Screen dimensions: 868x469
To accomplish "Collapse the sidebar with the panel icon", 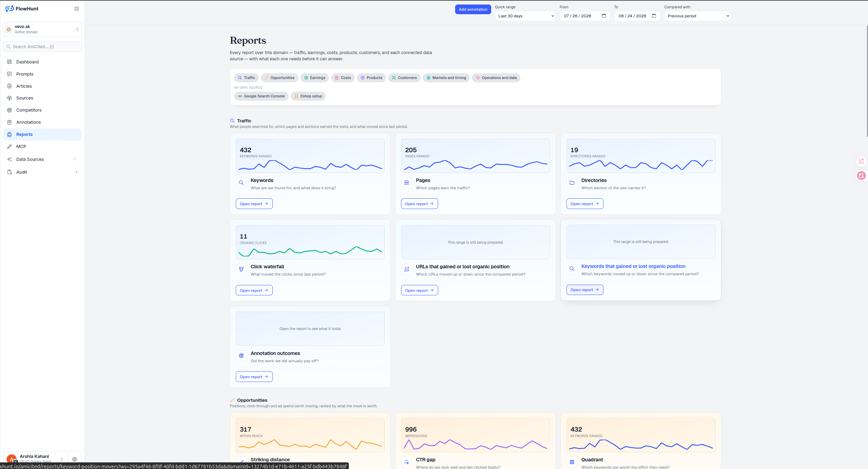I will (x=77, y=9).
